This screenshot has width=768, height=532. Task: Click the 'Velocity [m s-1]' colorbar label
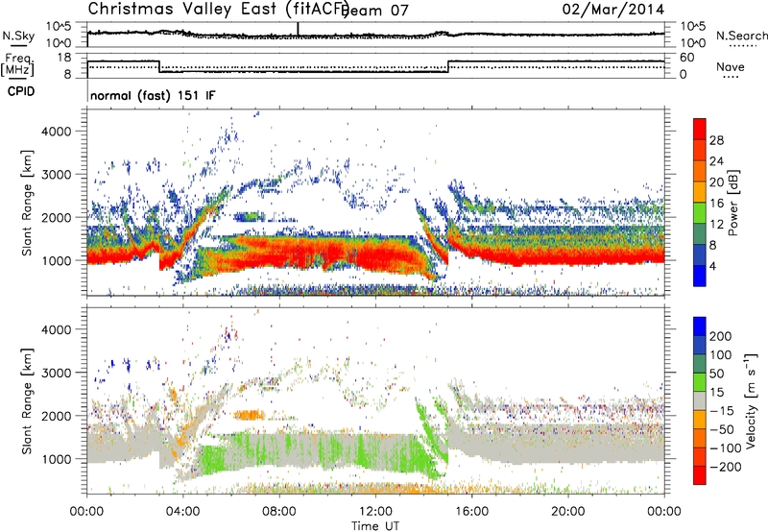pyautogui.click(x=751, y=400)
